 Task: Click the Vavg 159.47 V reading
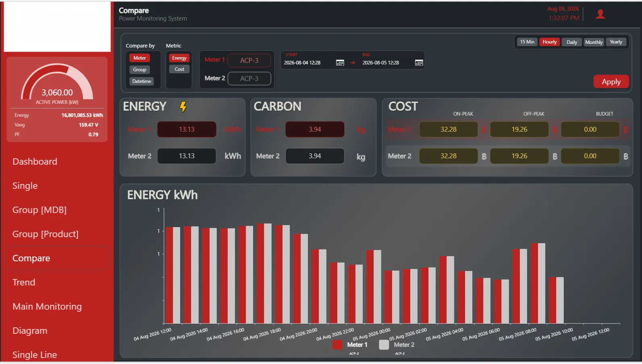[x=89, y=125]
